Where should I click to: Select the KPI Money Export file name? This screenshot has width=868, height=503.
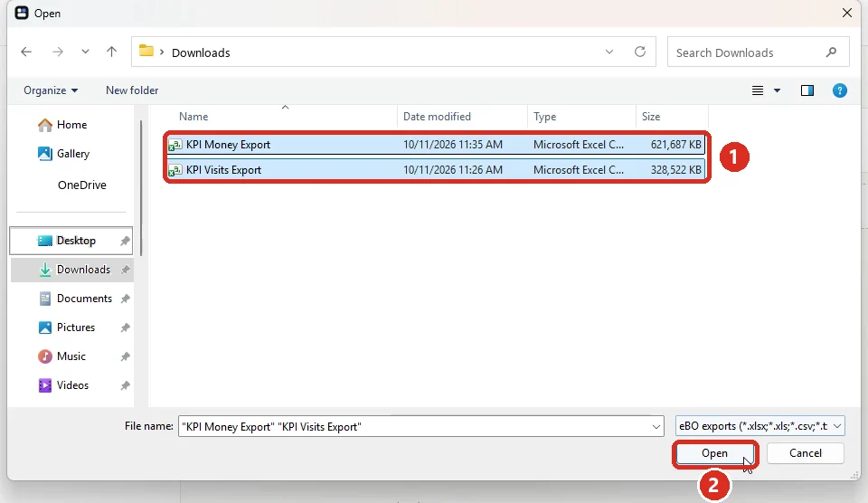pos(228,145)
